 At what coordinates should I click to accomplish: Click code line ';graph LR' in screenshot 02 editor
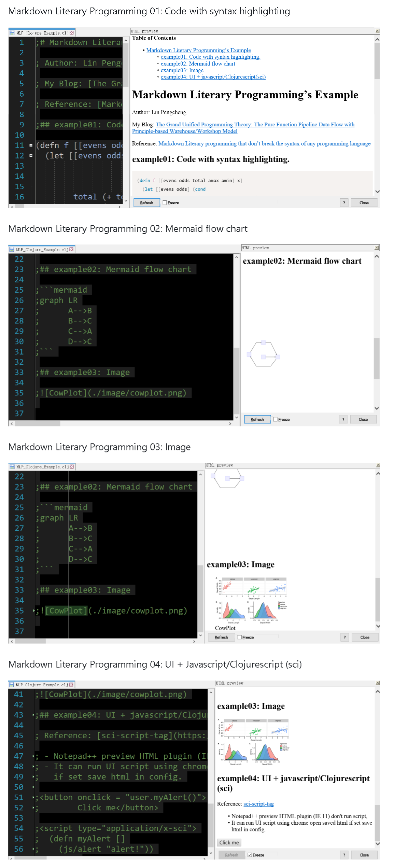click(x=57, y=300)
